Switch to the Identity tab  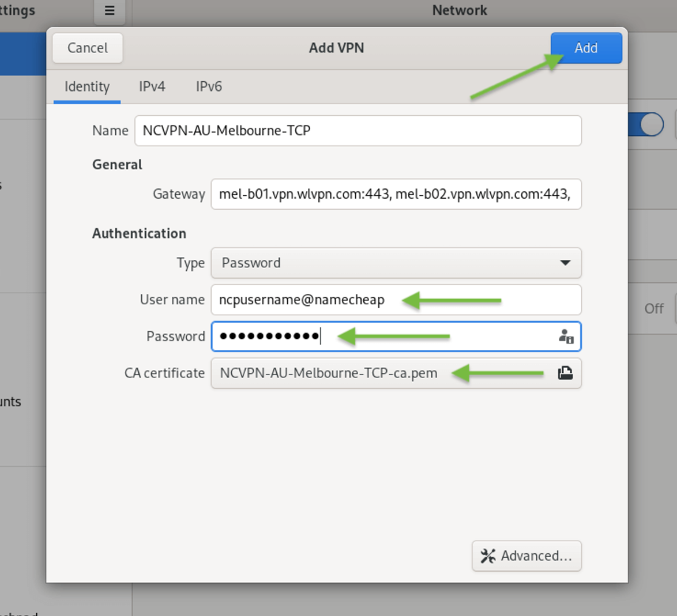87,87
